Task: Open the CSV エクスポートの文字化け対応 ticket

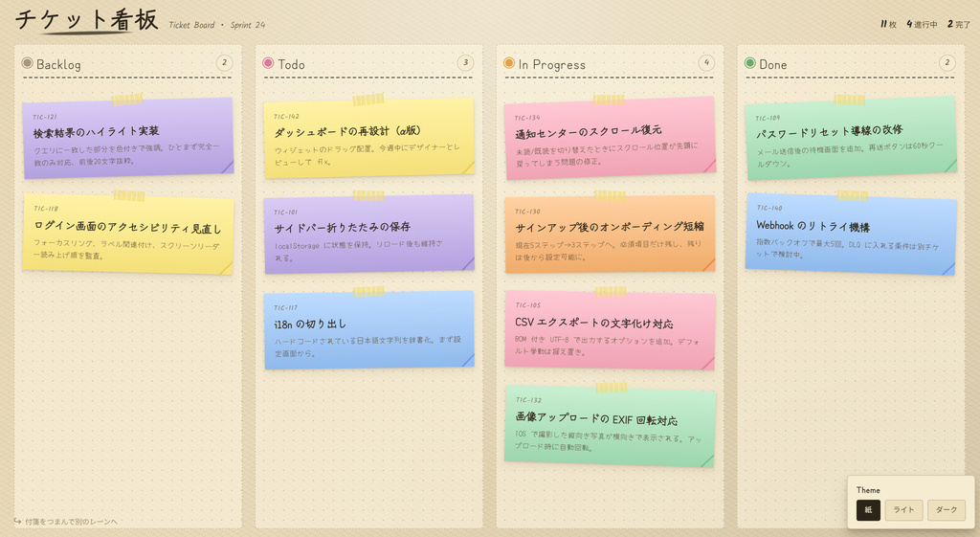Action: 610,330
